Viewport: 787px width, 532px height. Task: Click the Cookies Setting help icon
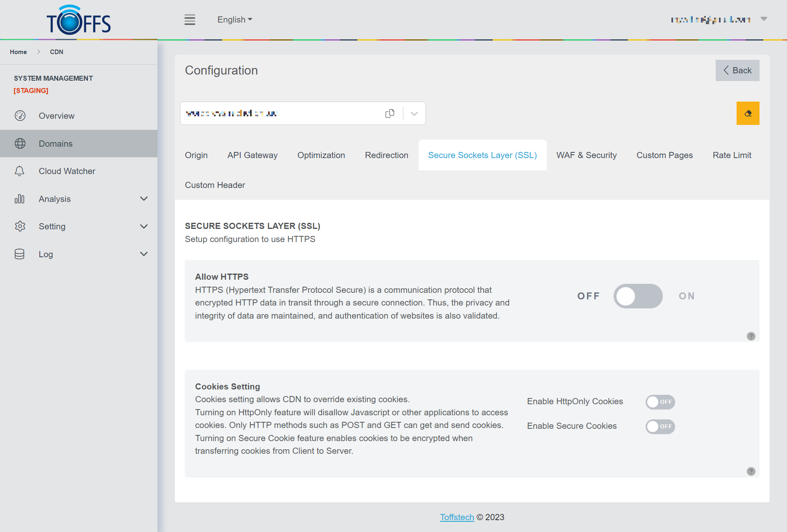pyautogui.click(x=751, y=471)
